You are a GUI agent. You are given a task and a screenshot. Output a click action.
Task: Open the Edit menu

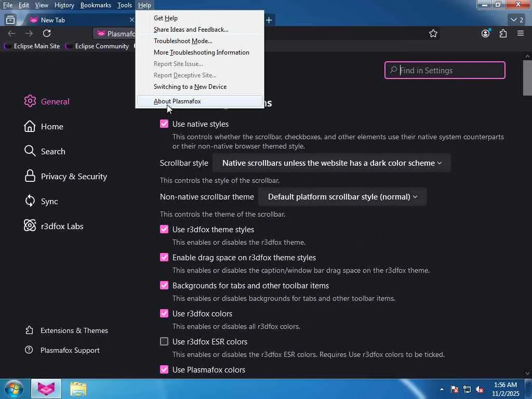[23, 5]
